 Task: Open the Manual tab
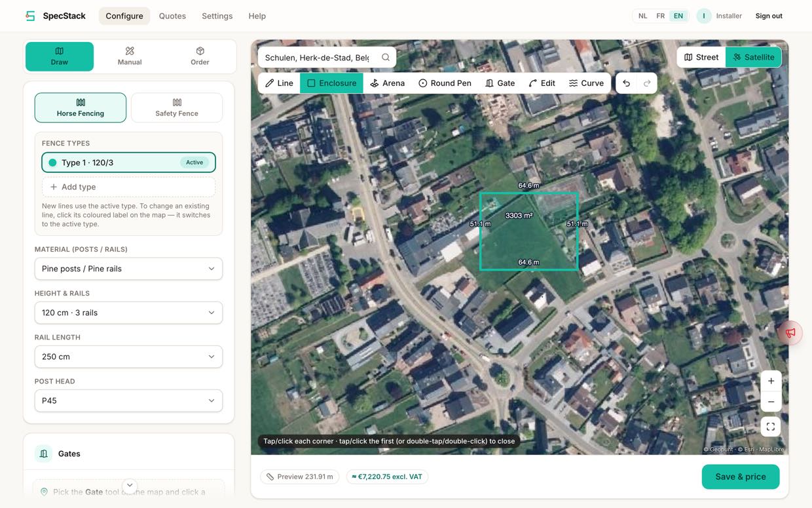point(130,56)
